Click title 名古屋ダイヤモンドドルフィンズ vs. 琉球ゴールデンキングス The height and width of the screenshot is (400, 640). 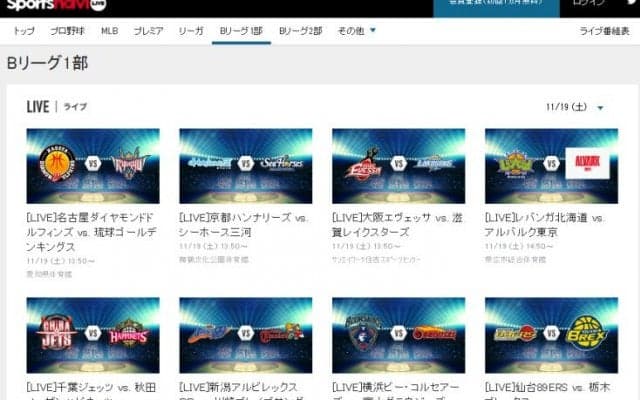[92, 232]
